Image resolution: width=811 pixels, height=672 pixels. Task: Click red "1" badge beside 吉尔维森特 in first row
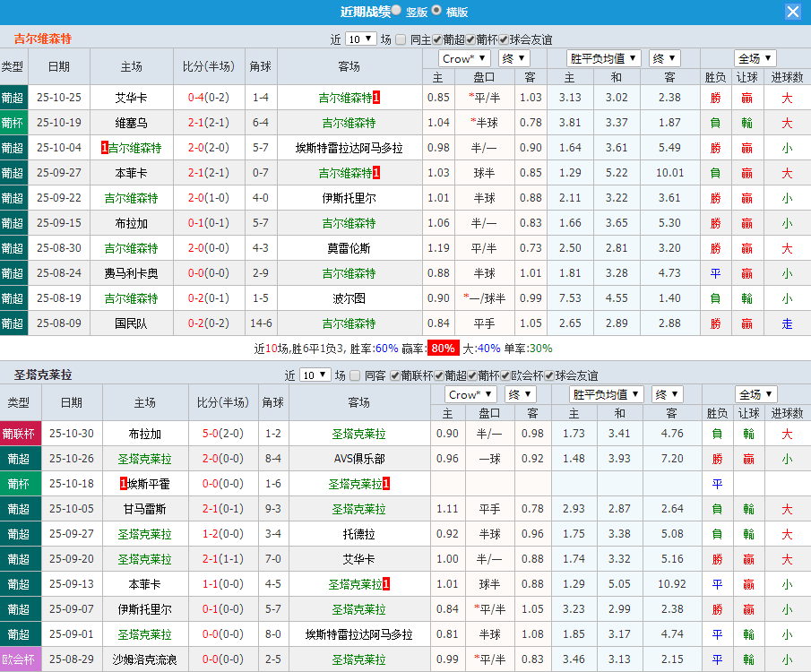(x=376, y=97)
